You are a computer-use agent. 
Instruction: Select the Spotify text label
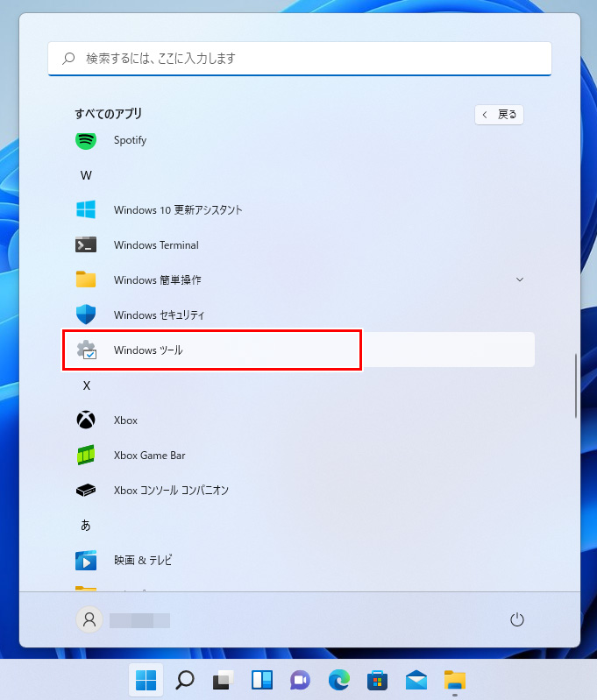point(130,140)
